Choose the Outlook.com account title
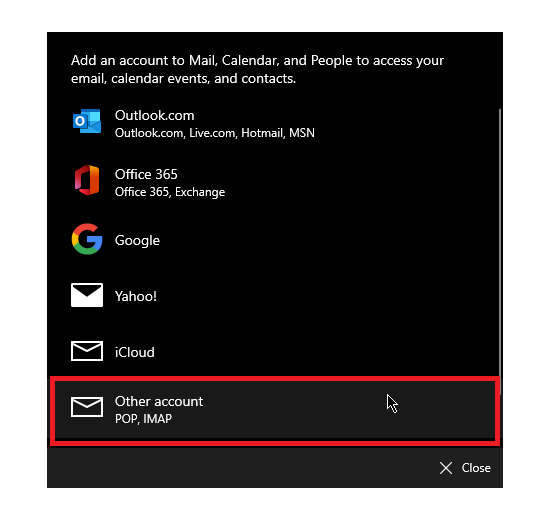 click(154, 115)
